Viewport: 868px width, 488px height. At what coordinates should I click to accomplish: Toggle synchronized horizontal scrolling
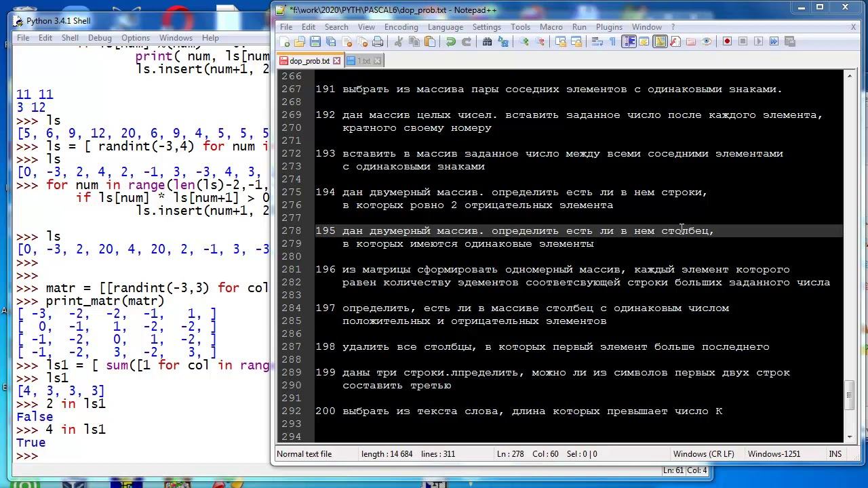576,41
